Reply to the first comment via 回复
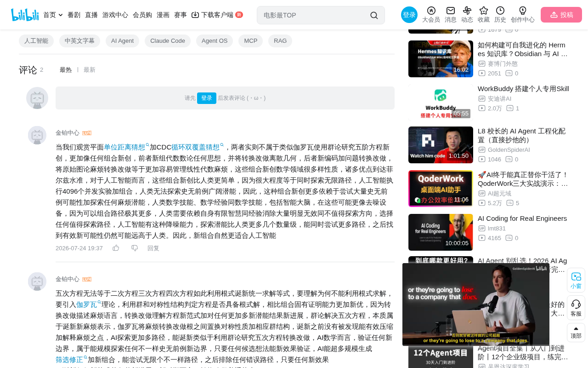Screen dimensions: 588x368 [153, 248]
